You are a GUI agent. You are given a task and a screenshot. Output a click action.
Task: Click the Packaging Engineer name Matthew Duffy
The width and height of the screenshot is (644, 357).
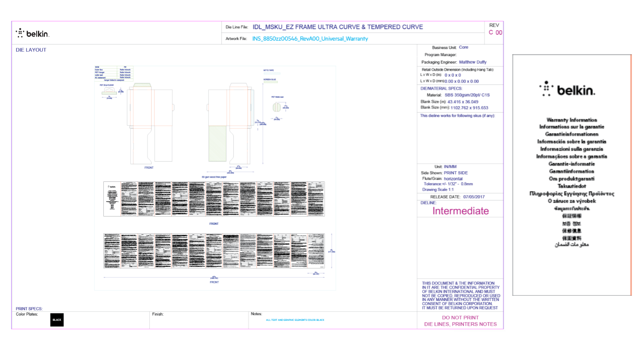tap(473, 62)
